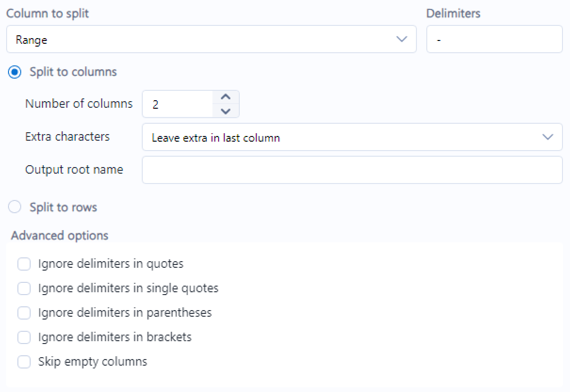Check Ignore delimiters in brackets

24,337
